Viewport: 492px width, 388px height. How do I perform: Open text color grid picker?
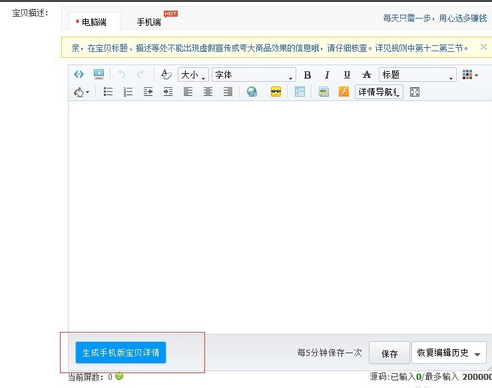(x=470, y=75)
